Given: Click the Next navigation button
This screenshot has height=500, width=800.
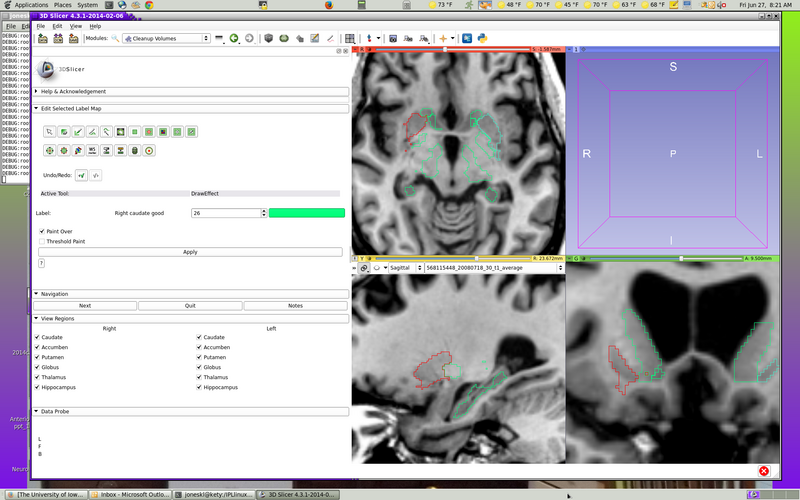Looking at the screenshot, I should pos(85,305).
